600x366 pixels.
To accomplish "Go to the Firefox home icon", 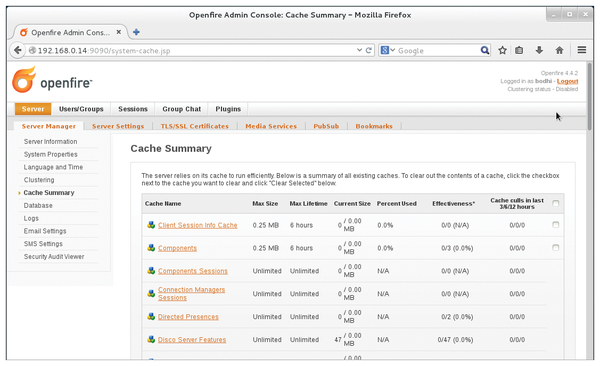I will click(559, 50).
